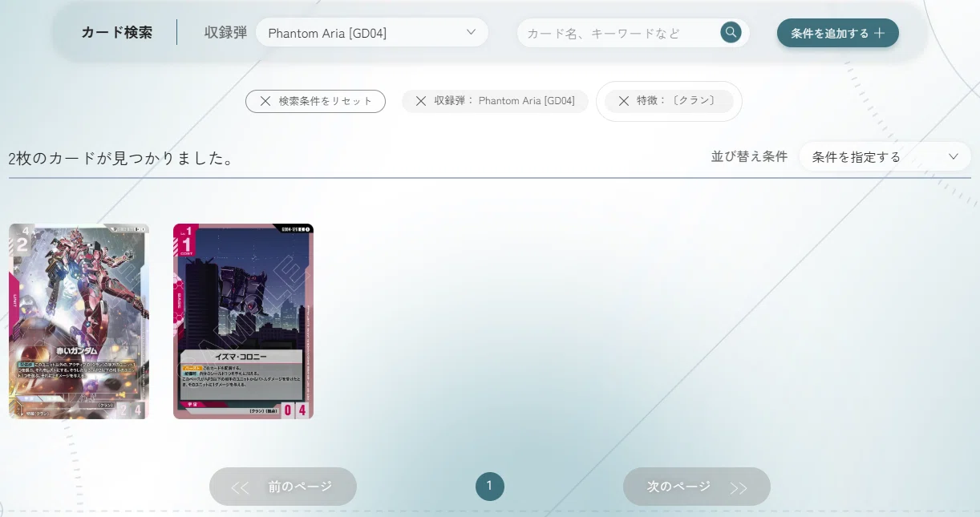This screenshot has height=517, width=980.
Task: Click the 検索条件をリセット button
Action: tap(315, 101)
